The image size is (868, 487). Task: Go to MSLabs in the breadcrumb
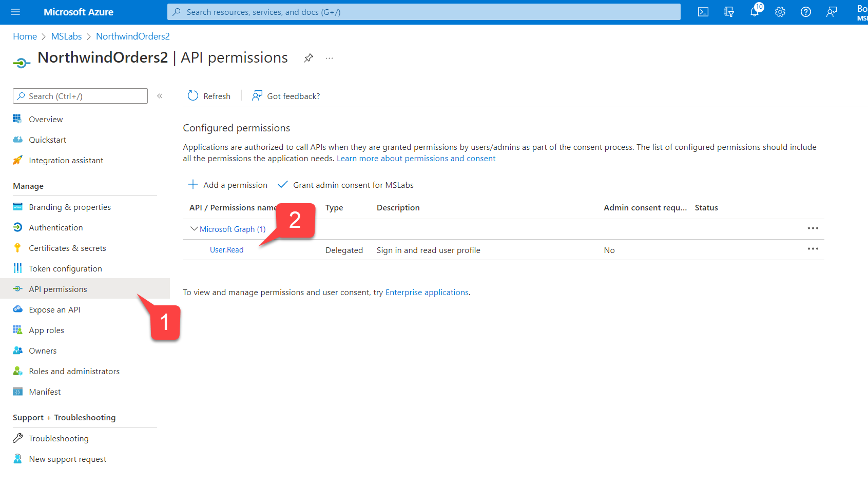(x=66, y=36)
